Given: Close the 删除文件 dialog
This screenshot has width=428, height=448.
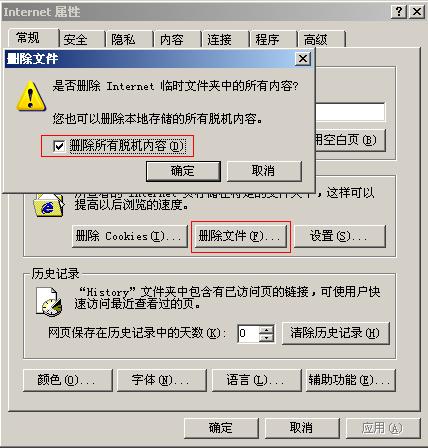Looking at the screenshot, I should coord(303,59).
